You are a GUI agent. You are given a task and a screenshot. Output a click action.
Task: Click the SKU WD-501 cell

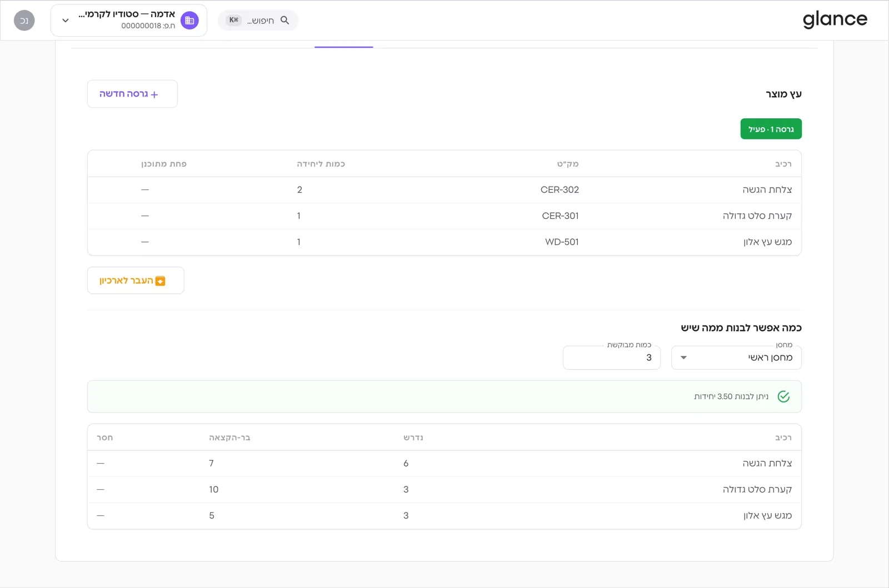tap(562, 242)
